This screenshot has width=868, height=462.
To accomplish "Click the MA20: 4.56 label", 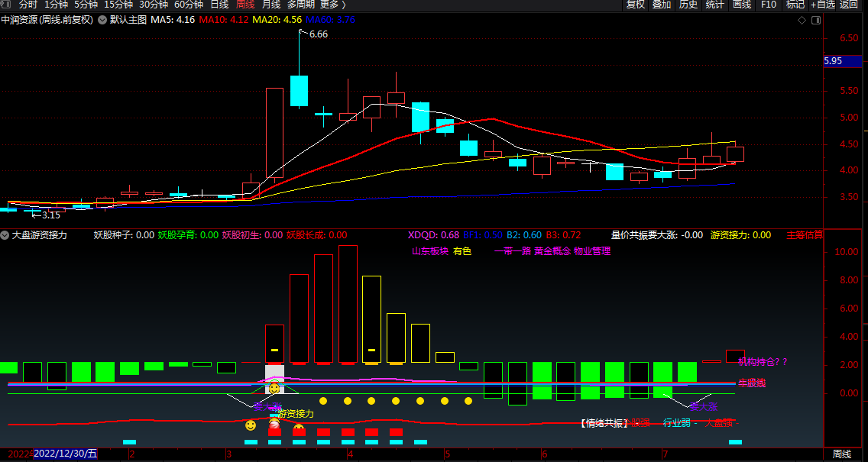I will [x=277, y=20].
